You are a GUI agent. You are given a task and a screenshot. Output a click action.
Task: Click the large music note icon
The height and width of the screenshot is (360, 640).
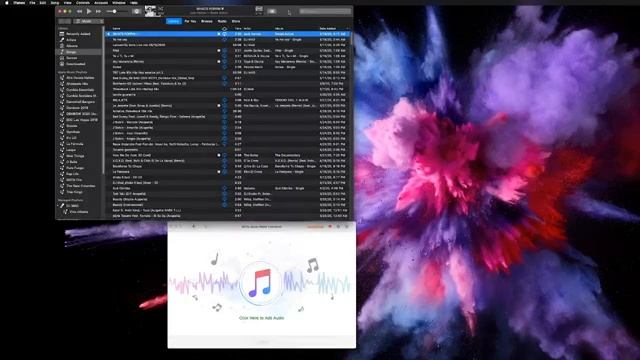click(x=260, y=283)
